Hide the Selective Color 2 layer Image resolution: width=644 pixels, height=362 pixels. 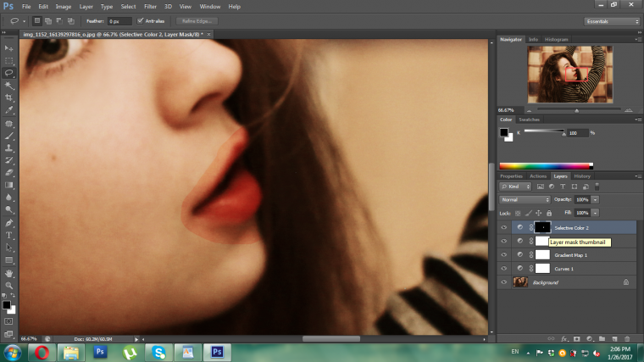504,227
